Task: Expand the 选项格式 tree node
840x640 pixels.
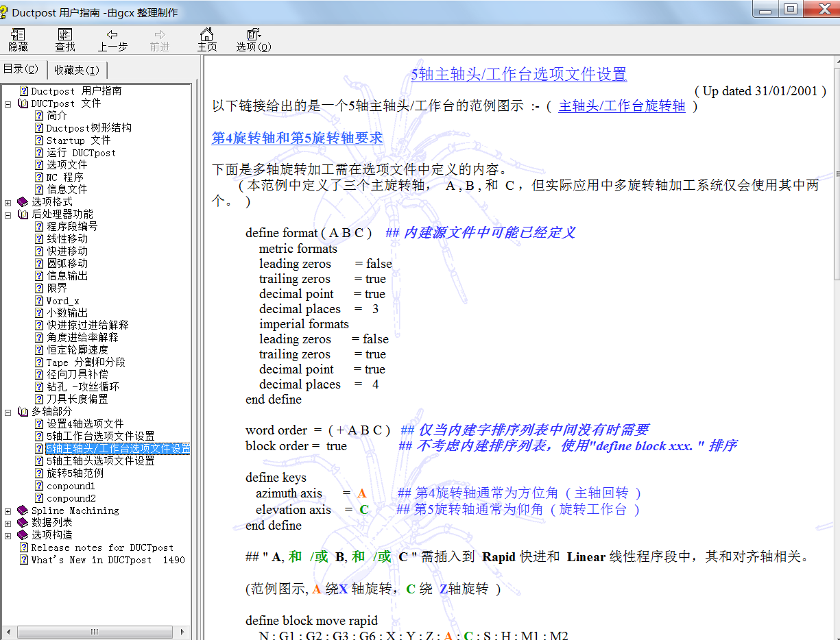Action: pyautogui.click(x=8, y=202)
